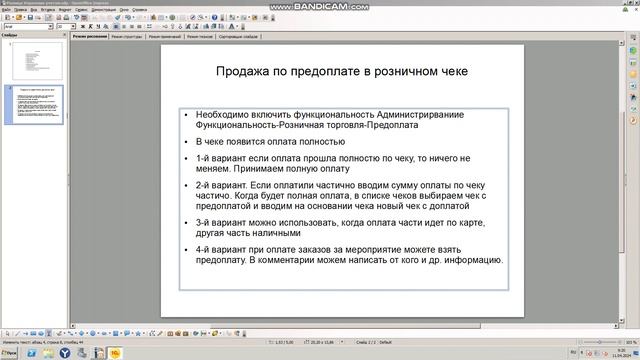The height and width of the screenshot is (360, 640).
Task: Run spellcheck from the standard toolbar
Action: 76,18
